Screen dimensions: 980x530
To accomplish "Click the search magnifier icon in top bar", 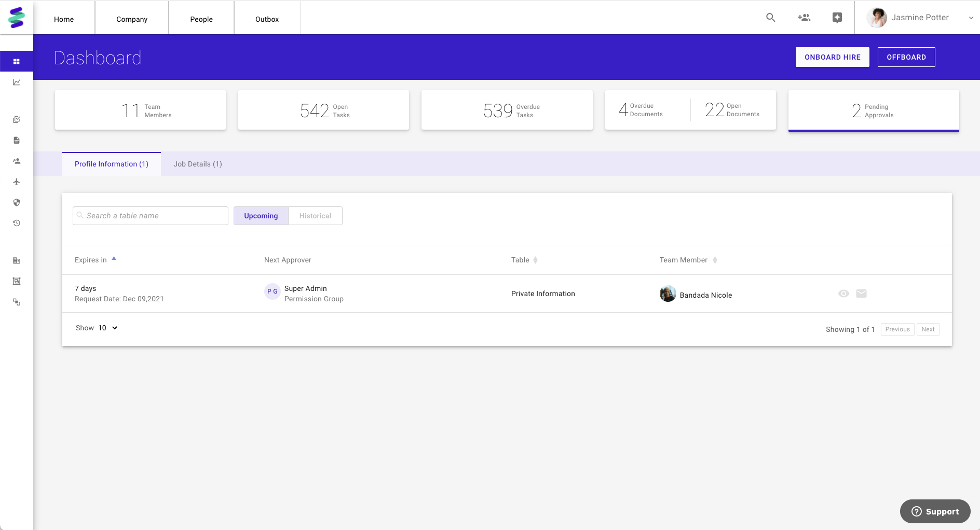I will (771, 18).
